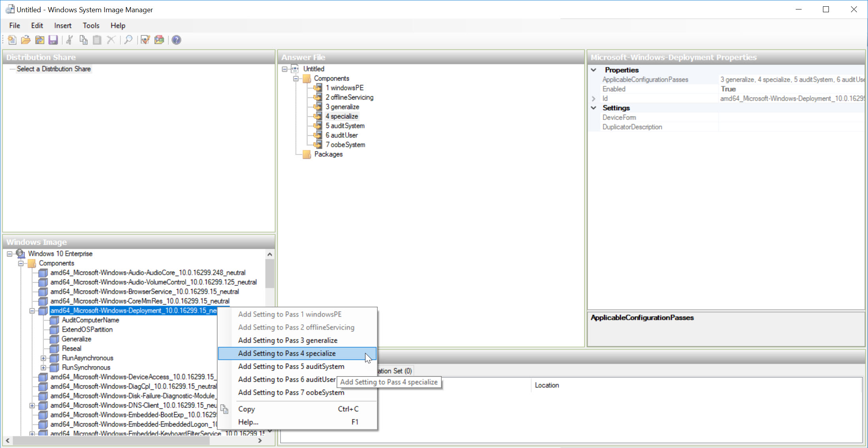The height and width of the screenshot is (448, 868).
Task: Click the Paste clipboard toolbar icon
Action: 97,40
